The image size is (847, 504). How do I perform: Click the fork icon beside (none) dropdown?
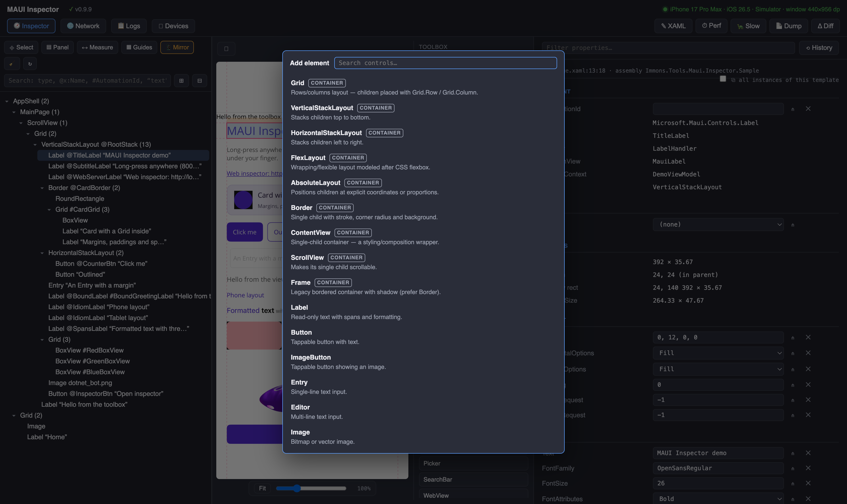[x=793, y=225]
